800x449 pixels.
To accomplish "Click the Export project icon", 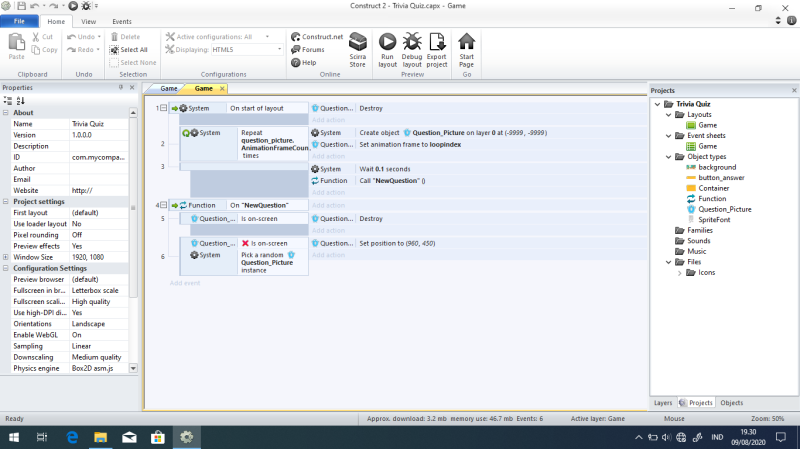I will pos(437,42).
